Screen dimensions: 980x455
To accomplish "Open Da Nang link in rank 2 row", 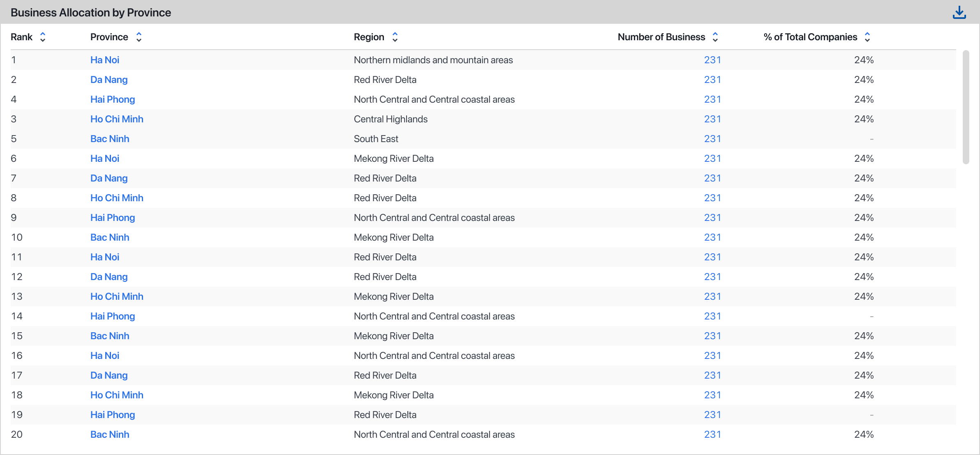I will click(109, 80).
